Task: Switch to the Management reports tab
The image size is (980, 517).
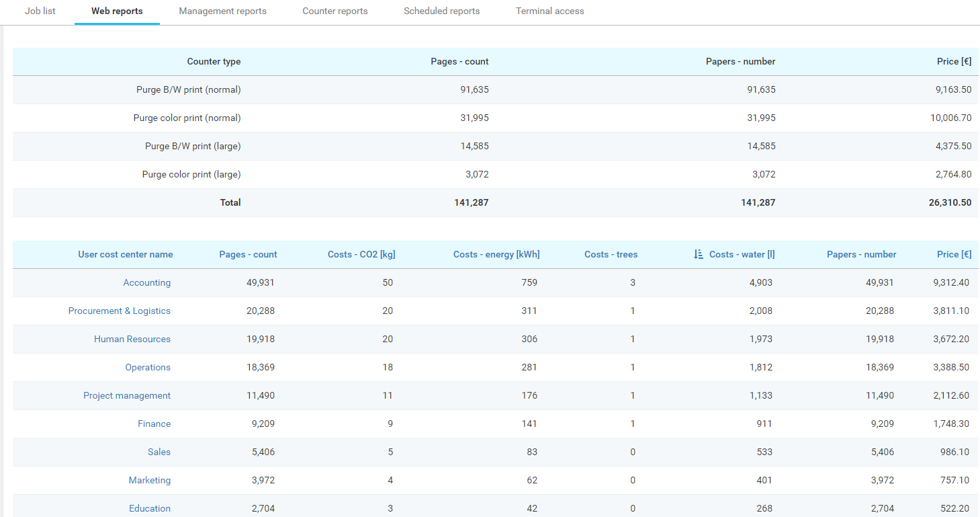Action: 222,11
